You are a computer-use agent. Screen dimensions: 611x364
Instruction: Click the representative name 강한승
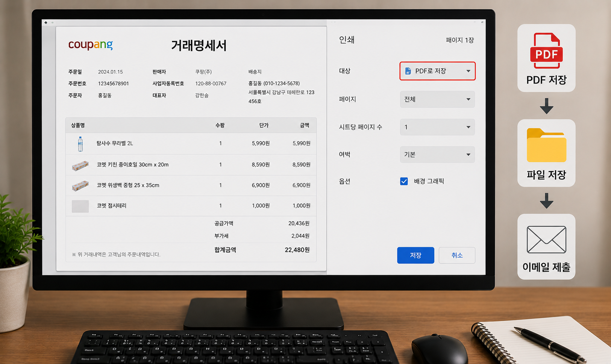click(202, 96)
